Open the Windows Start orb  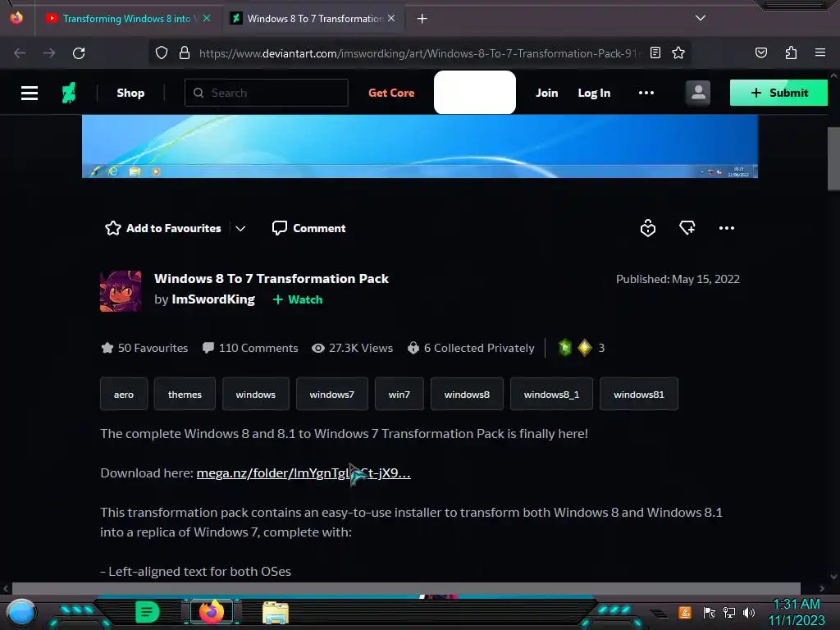21,612
